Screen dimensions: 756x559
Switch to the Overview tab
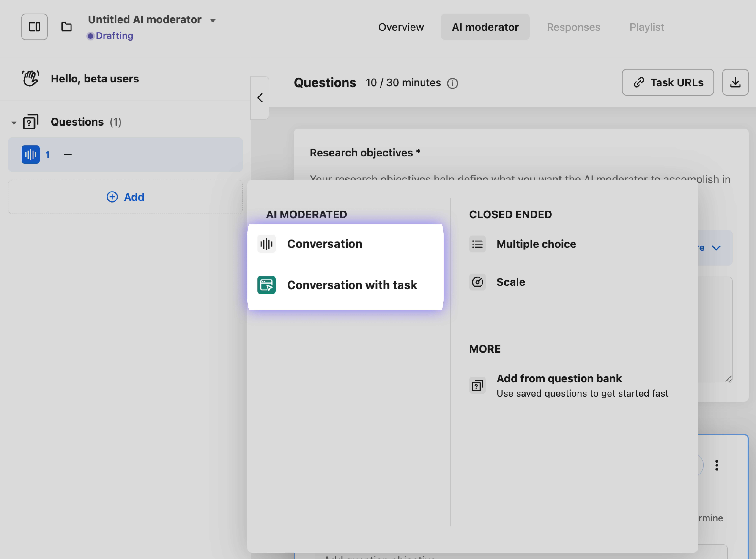[401, 27]
